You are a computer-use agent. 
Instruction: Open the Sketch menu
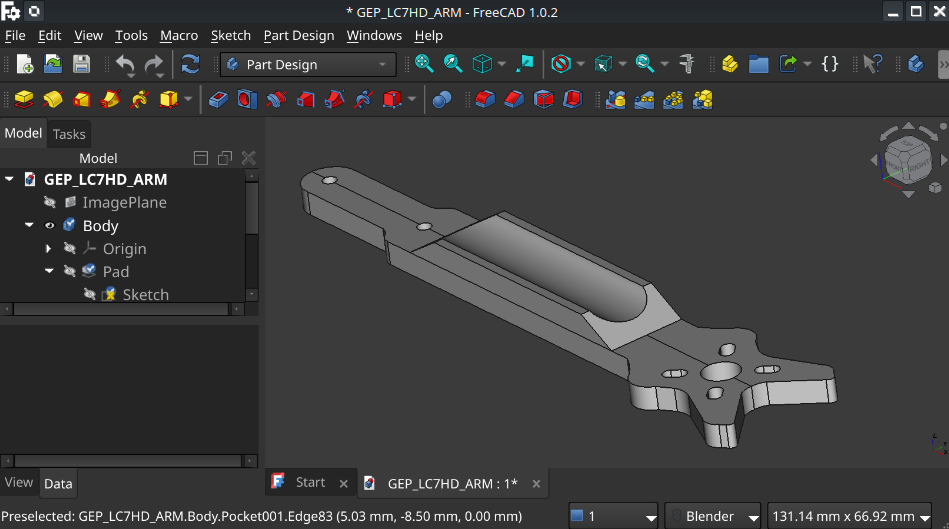pos(230,35)
